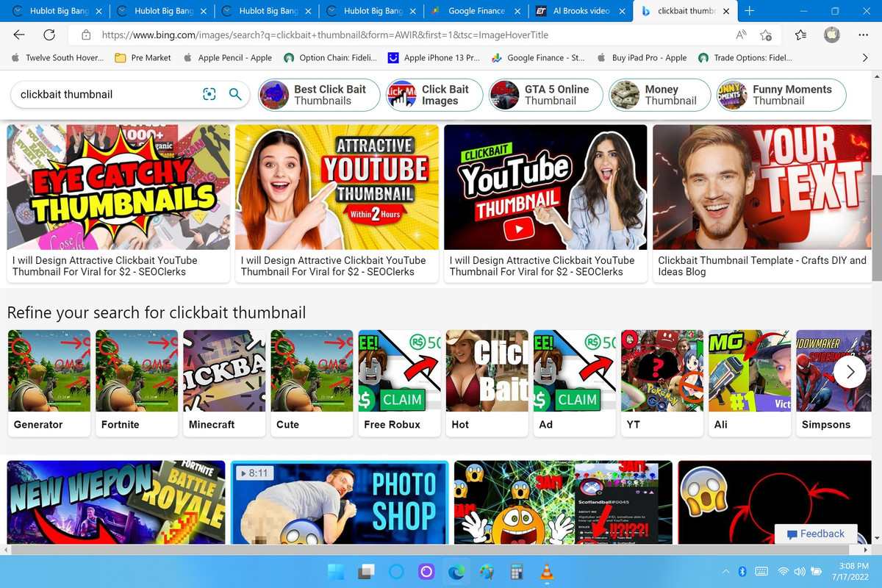Go back to the previous page
This screenshot has height=588, width=882.
point(19,35)
